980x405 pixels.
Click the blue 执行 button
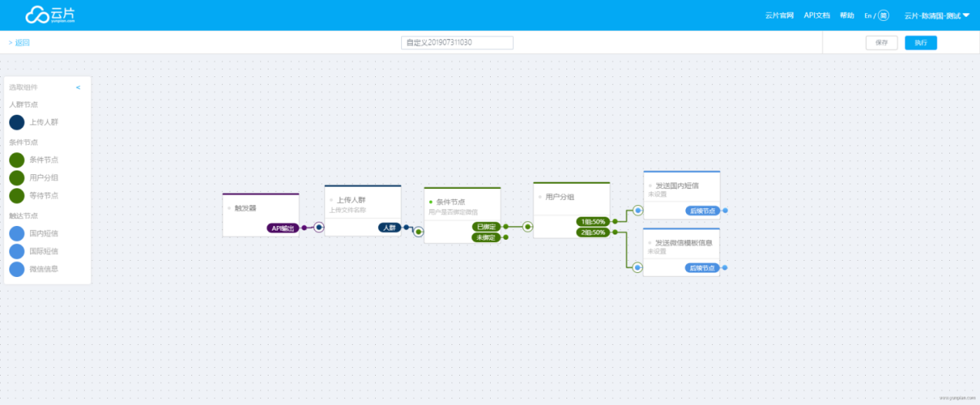click(x=921, y=42)
